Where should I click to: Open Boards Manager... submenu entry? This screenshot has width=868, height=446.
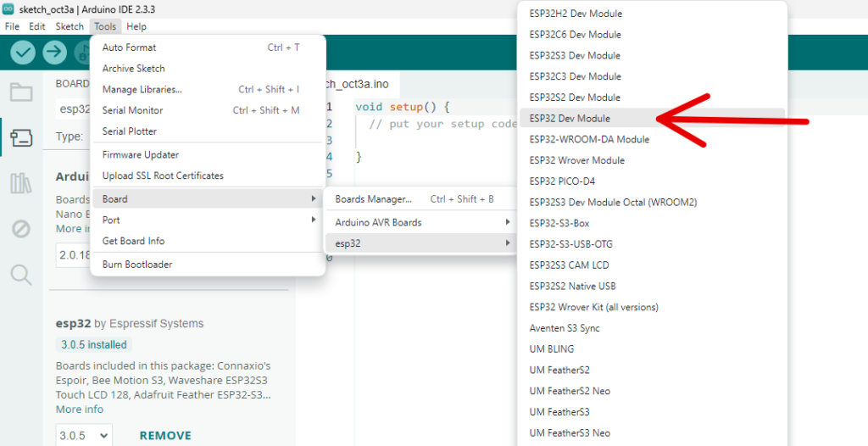[420, 199]
